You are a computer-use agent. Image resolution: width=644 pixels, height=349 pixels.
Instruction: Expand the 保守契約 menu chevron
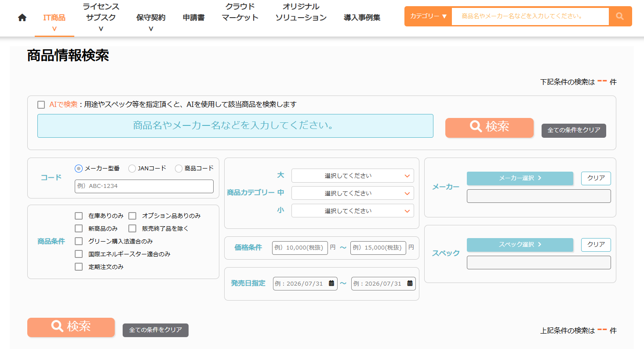(151, 29)
